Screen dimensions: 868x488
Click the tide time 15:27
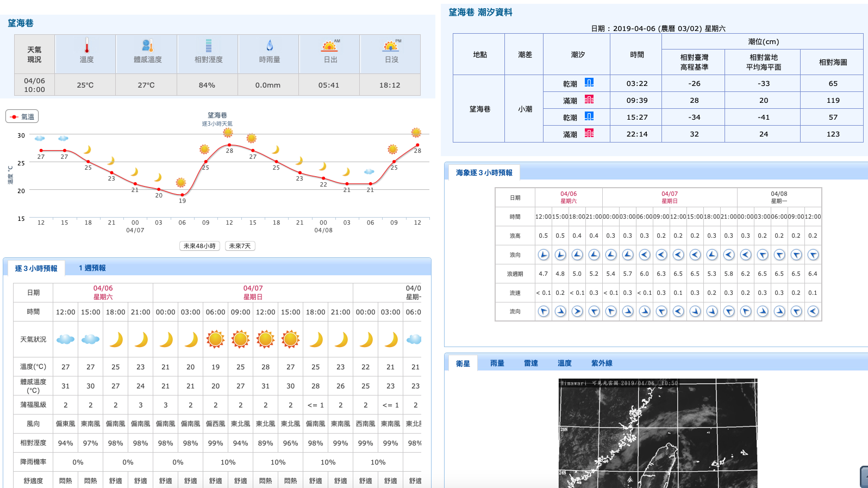(636, 117)
